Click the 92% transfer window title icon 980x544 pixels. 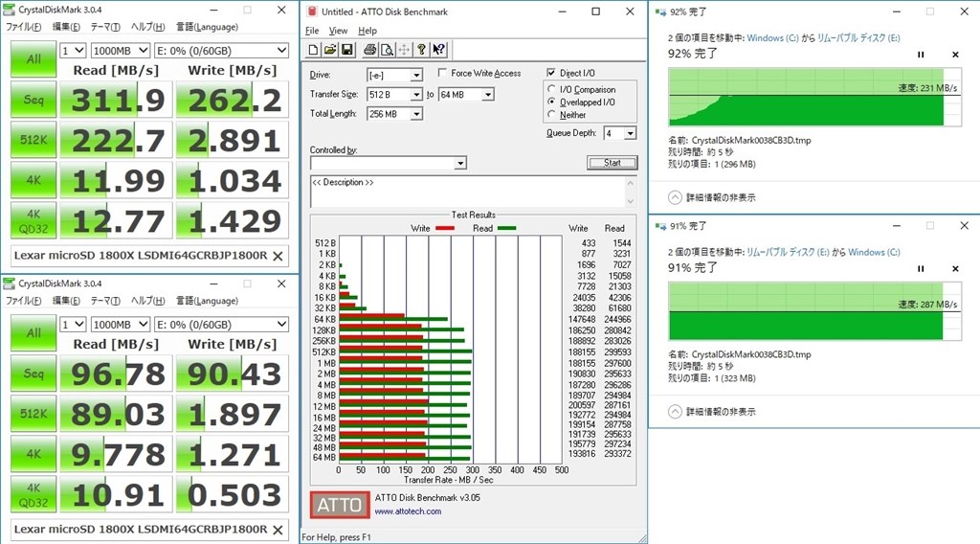tap(660, 11)
